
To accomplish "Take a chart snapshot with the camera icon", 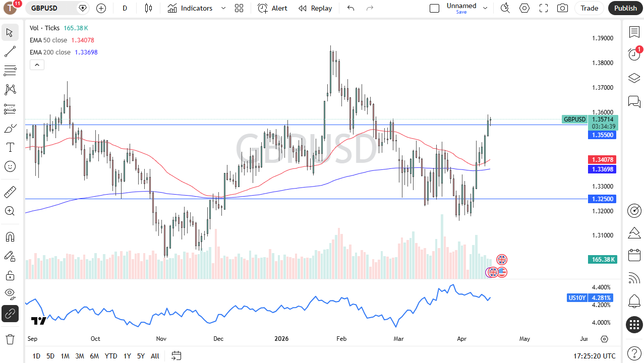I will [562, 8].
